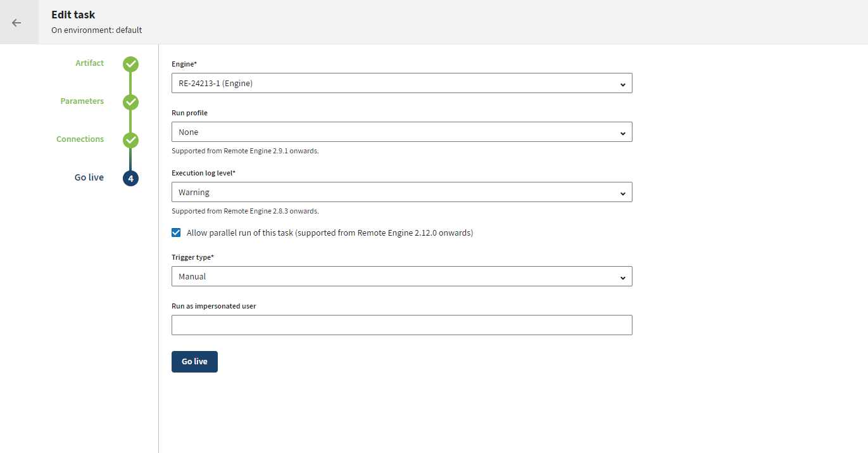Image resolution: width=868 pixels, height=453 pixels.
Task: Switch to the Parameters step
Action: [x=82, y=101]
